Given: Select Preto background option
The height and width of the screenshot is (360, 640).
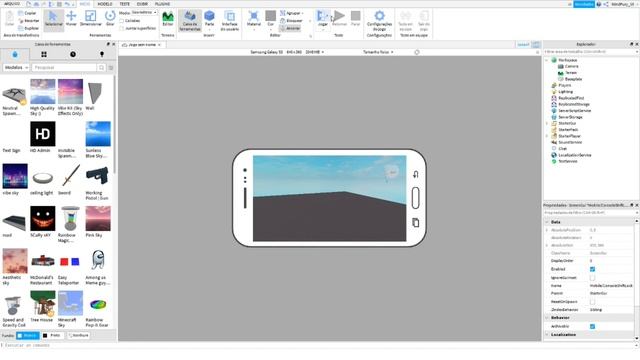Looking at the screenshot, I should pyautogui.click(x=52, y=336).
